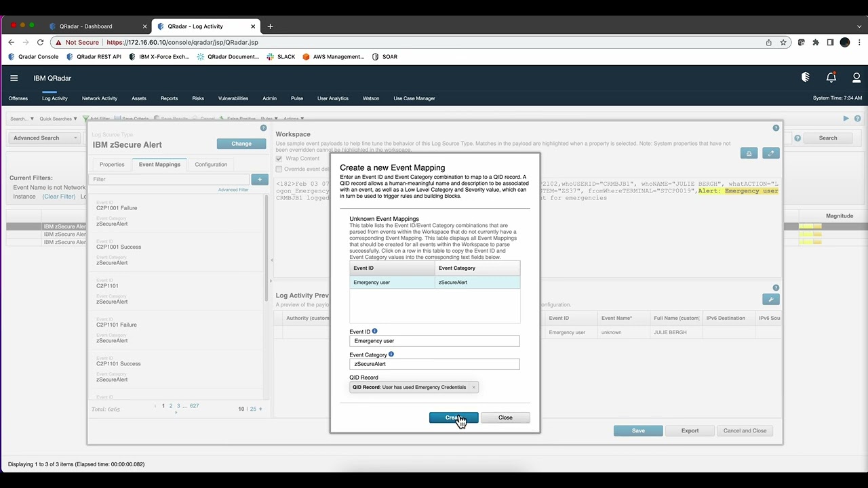The image size is (868, 488).
Task: Open the Actions dropdown in toolbar
Action: 294,119
